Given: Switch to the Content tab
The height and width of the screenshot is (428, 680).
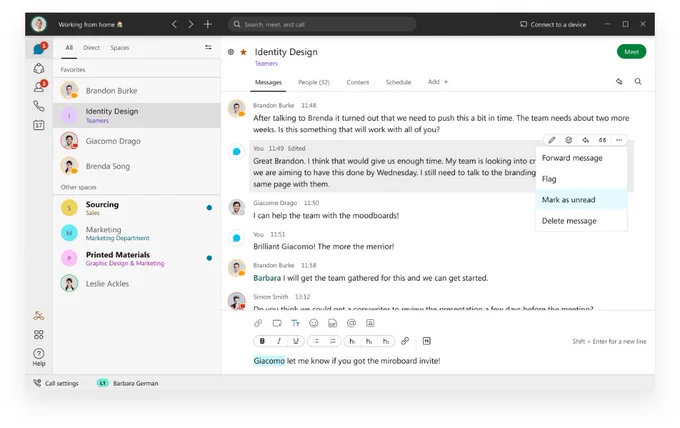Looking at the screenshot, I should (357, 82).
